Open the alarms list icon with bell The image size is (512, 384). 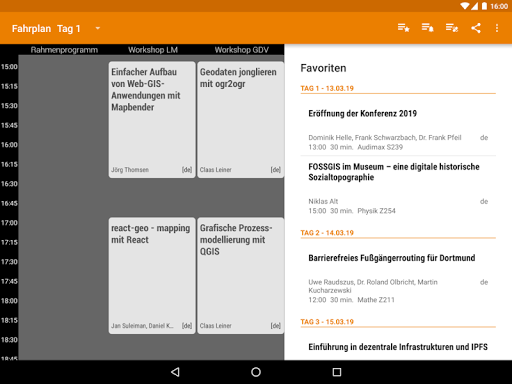tap(427, 28)
